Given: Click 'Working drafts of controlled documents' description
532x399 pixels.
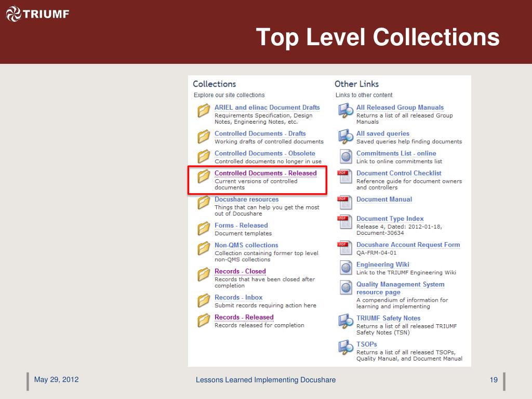Looking at the screenshot, I should pyautogui.click(x=269, y=141).
